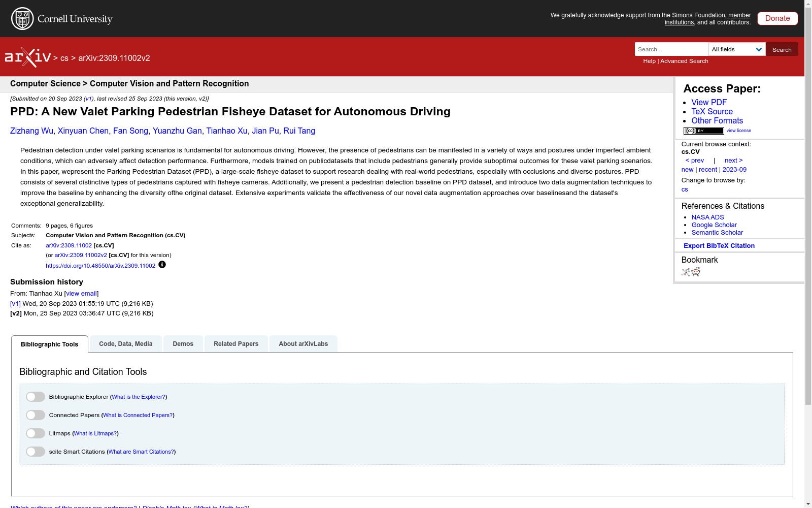This screenshot has width=812, height=508.
Task: Click the Cornell University logo
Action: (x=62, y=19)
